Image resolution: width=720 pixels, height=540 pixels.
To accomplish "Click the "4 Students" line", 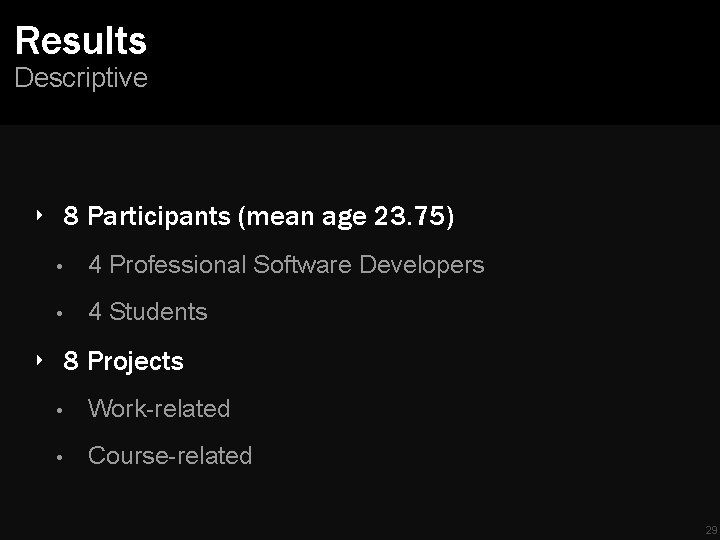I will point(148,312).
